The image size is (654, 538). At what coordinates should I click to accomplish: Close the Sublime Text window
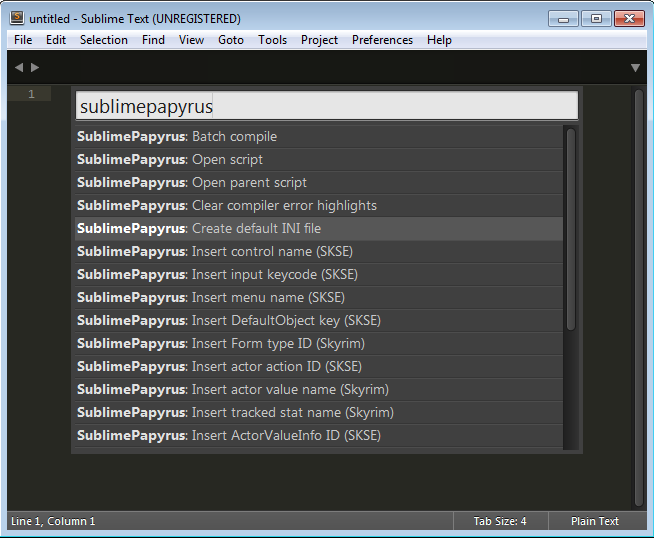coord(630,19)
